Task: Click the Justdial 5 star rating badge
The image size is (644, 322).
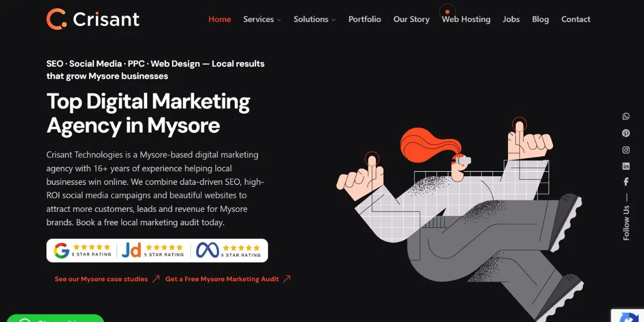Action: coord(153,250)
